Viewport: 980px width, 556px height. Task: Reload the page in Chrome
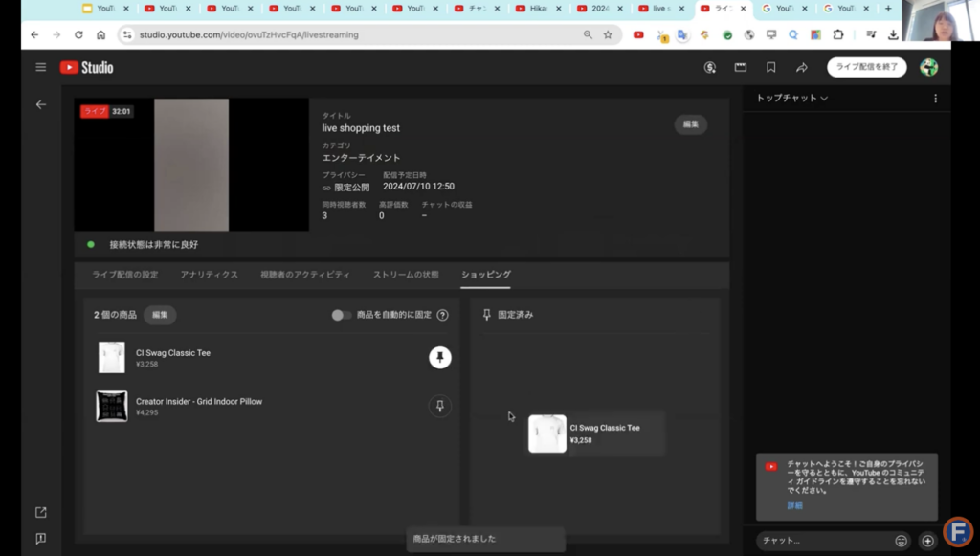(78, 35)
